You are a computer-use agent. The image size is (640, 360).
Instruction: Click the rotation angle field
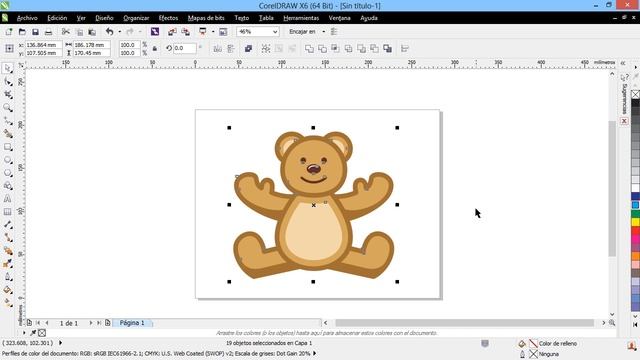tap(185, 48)
